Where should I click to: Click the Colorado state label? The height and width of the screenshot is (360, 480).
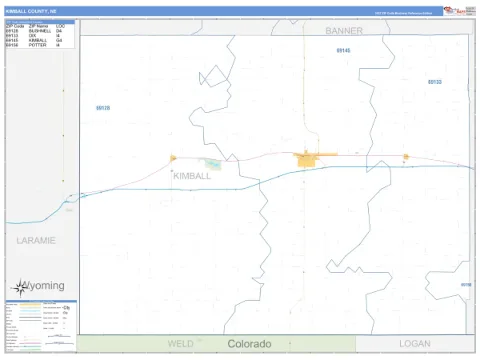point(249,344)
